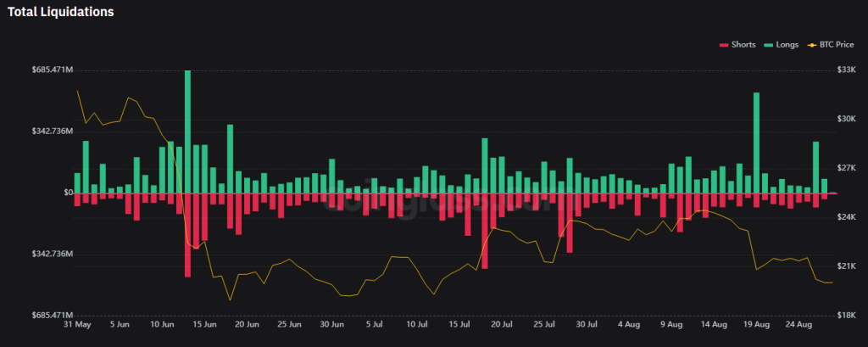Click the 30 Jul date label
The width and height of the screenshot is (868, 347).
coord(587,324)
